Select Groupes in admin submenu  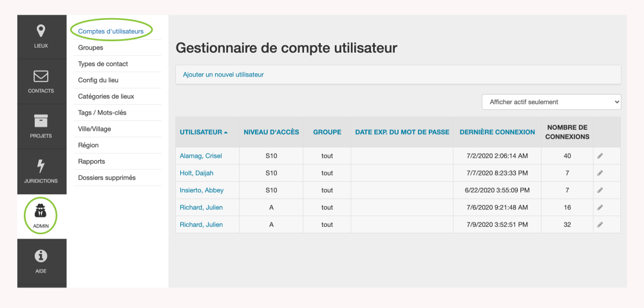(x=91, y=48)
